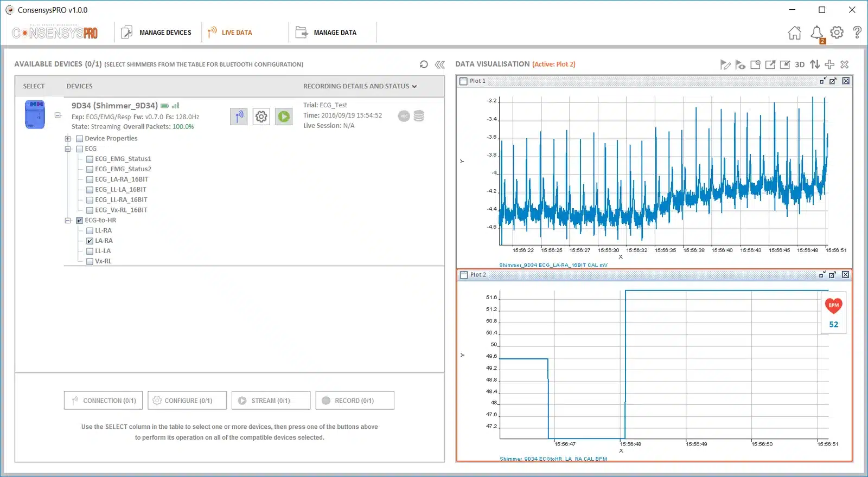Click the BPM heart icon in Plot 2
Screen dimensions: 868x477
point(834,306)
